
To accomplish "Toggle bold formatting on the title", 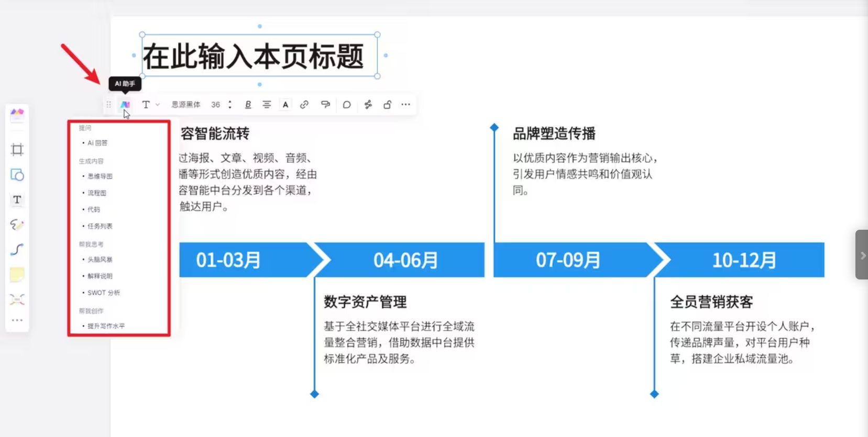I will [248, 105].
